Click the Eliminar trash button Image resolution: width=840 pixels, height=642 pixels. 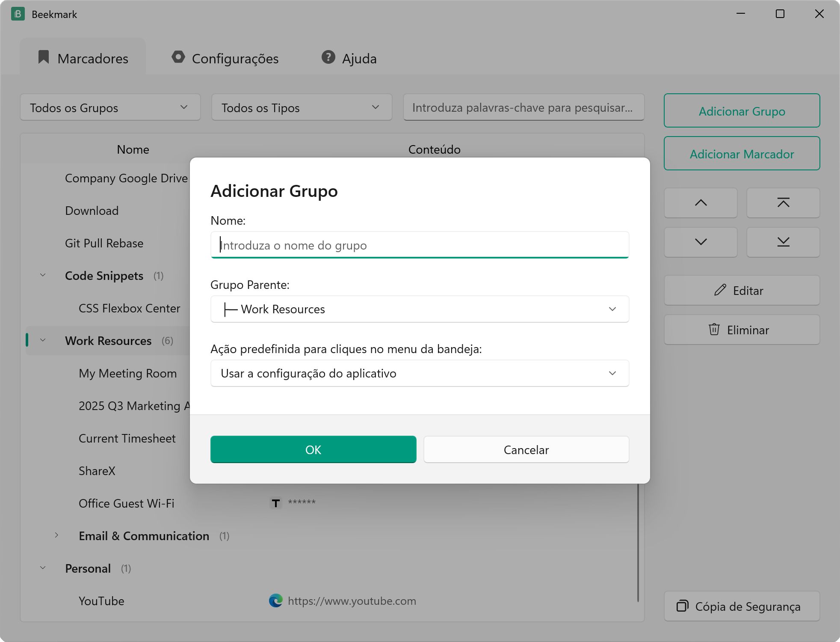point(742,330)
